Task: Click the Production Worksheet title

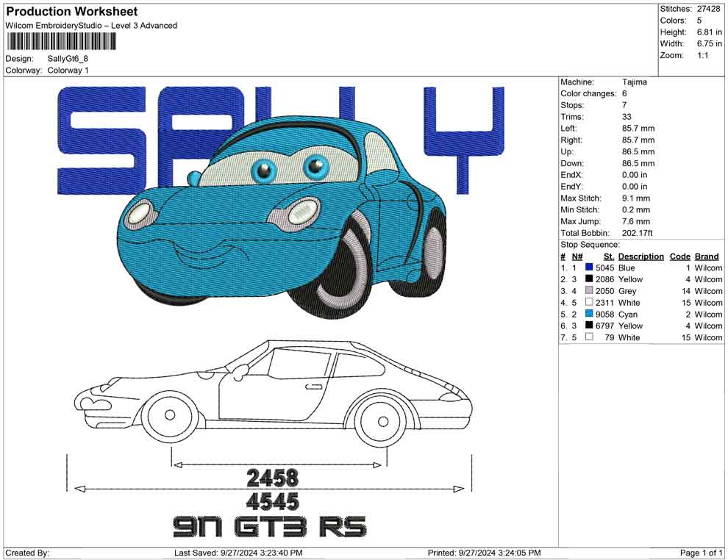Action: tap(71, 12)
